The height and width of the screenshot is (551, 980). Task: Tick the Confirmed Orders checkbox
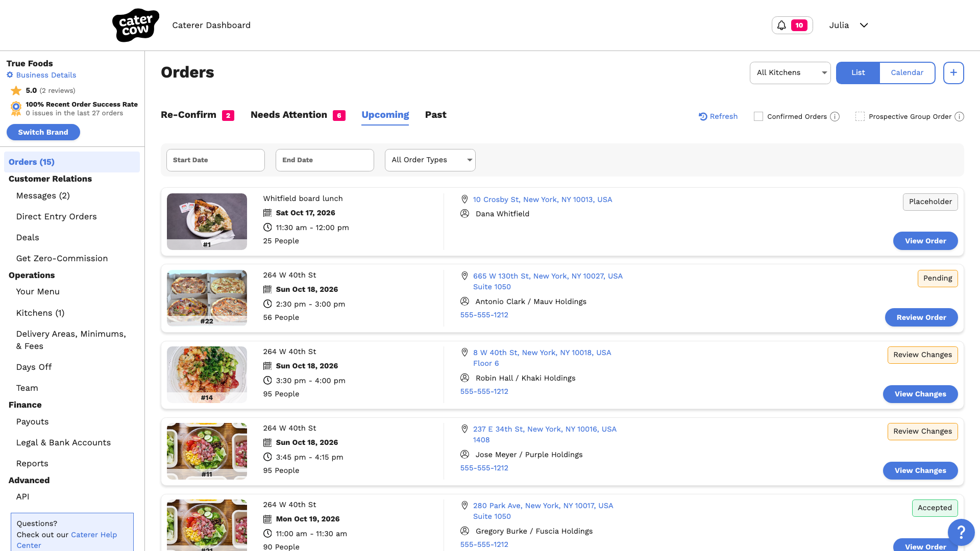[x=758, y=116]
